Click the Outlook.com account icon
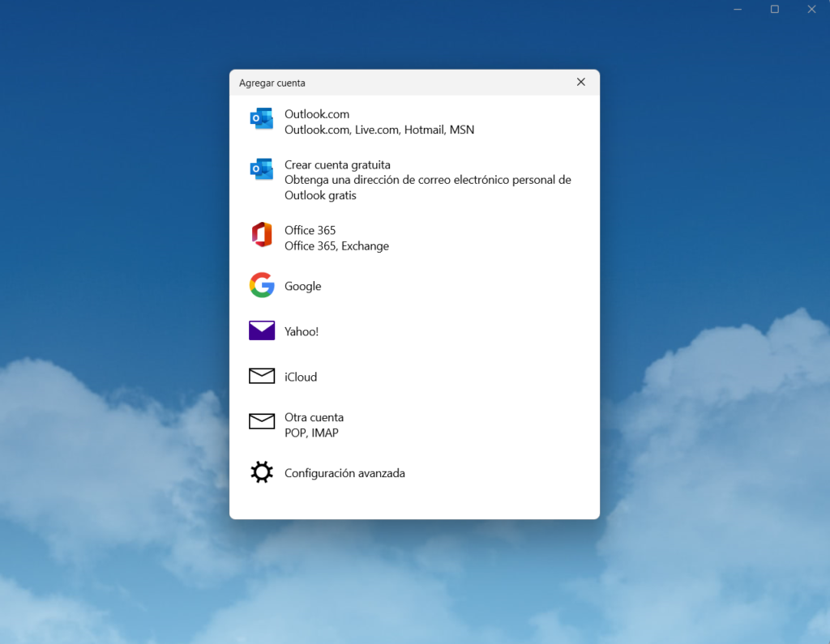Screen dimensions: 830x644 [262, 118]
